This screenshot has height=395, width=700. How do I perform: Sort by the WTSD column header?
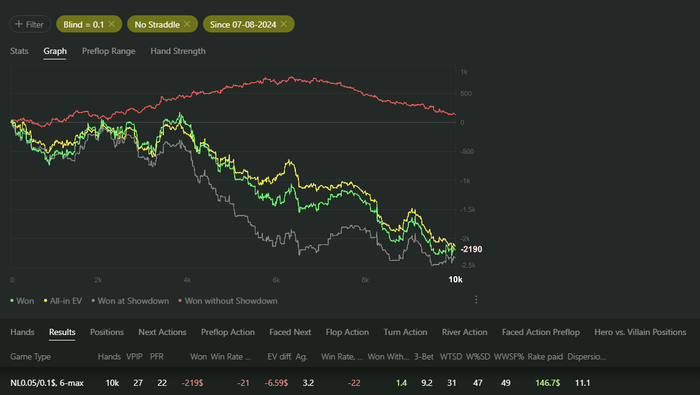(x=451, y=357)
